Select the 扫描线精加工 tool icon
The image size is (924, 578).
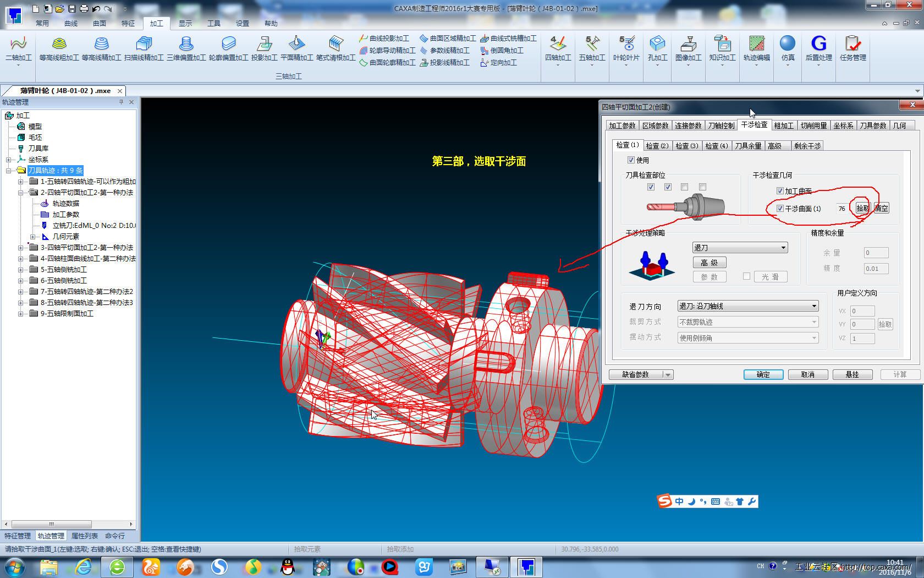point(144,44)
